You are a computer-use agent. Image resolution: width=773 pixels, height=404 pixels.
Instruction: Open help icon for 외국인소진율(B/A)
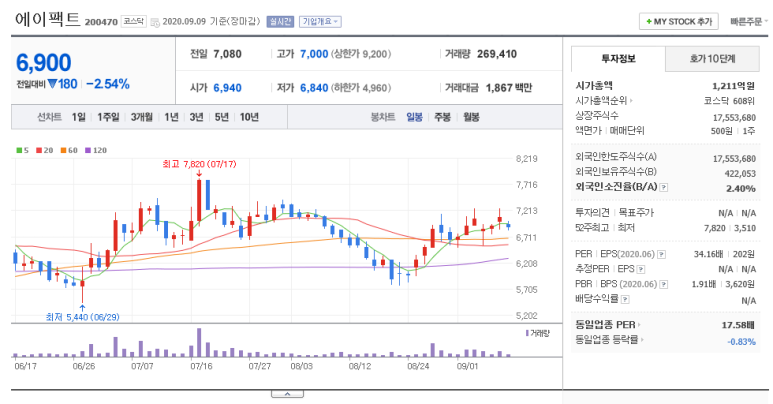[x=664, y=187]
